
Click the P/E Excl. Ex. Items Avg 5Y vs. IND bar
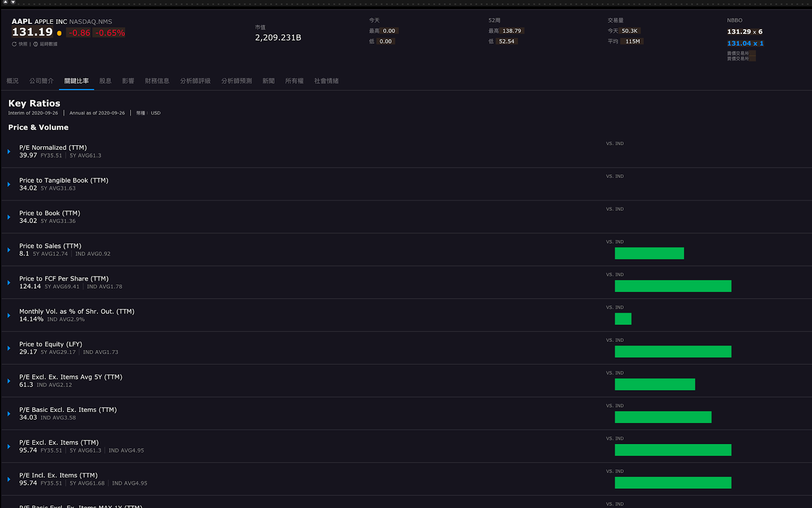pyautogui.click(x=655, y=385)
